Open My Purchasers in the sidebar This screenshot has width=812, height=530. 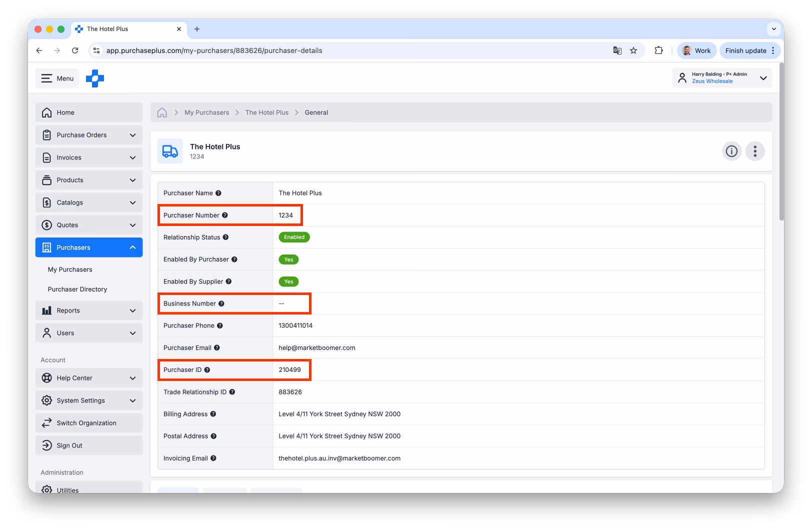click(x=70, y=269)
